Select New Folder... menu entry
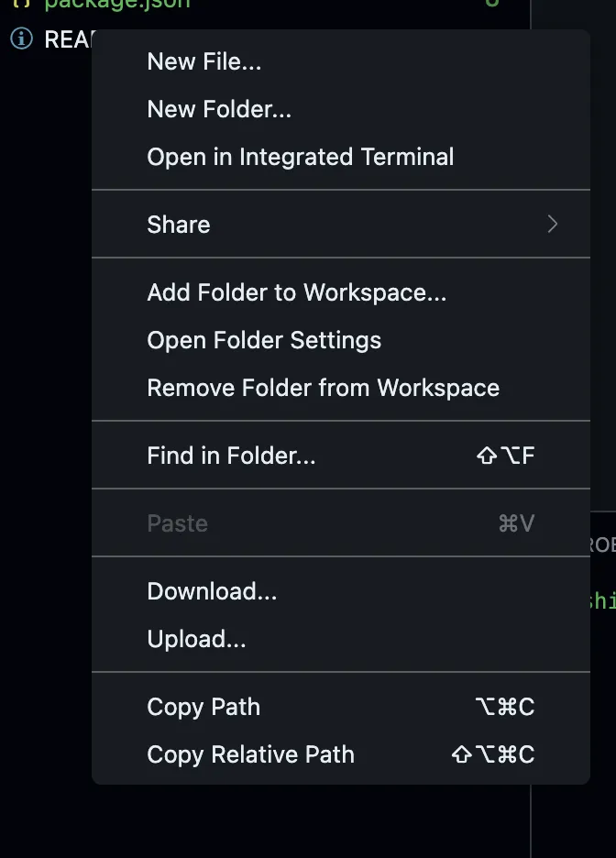The height and width of the screenshot is (858, 616). point(219,110)
